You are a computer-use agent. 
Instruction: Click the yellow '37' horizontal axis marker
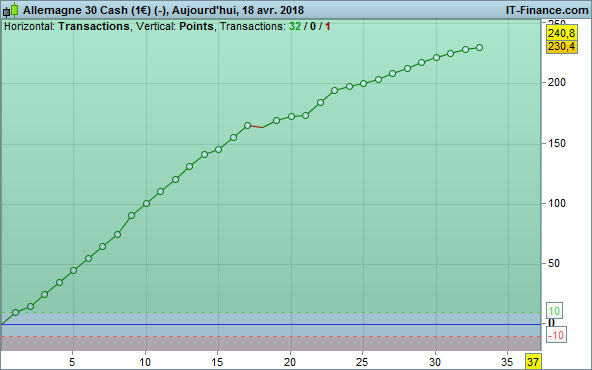click(x=533, y=362)
